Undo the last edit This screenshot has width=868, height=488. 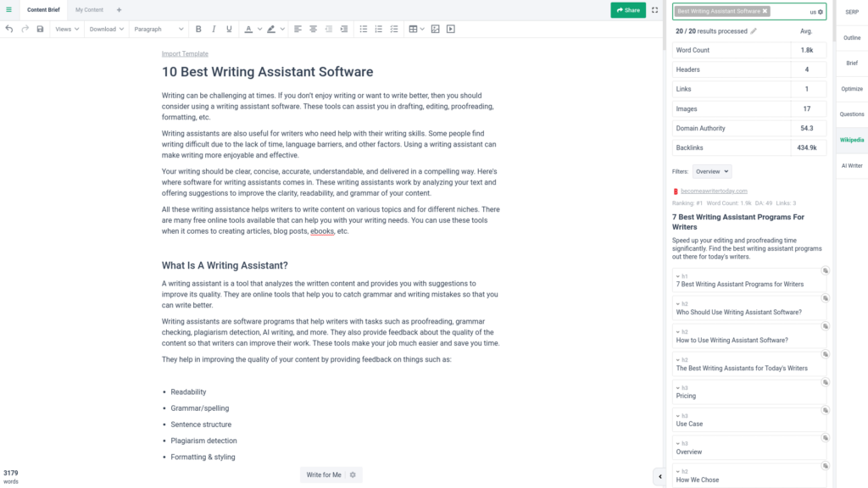(9, 29)
